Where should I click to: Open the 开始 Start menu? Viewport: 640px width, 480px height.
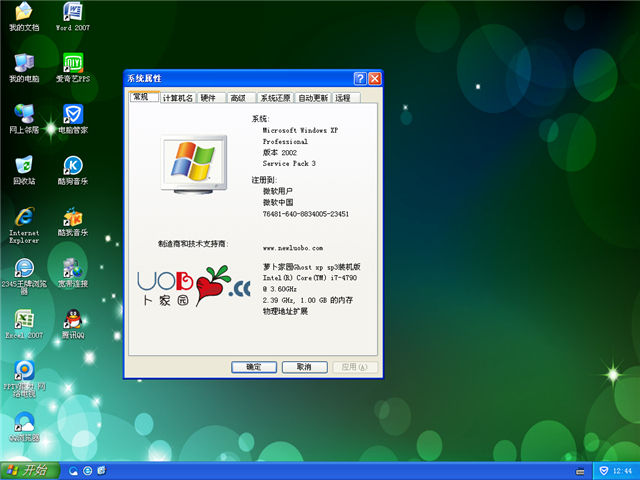(x=30, y=471)
